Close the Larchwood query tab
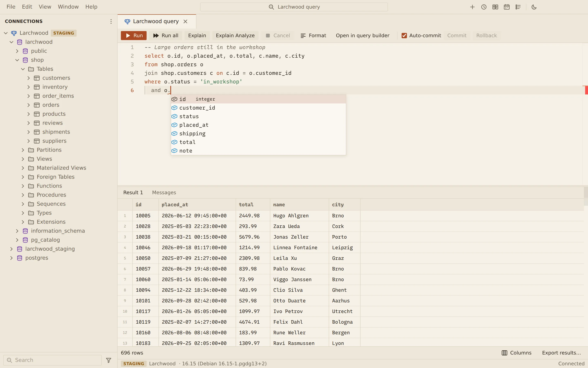The width and height of the screenshot is (588, 368). click(185, 21)
